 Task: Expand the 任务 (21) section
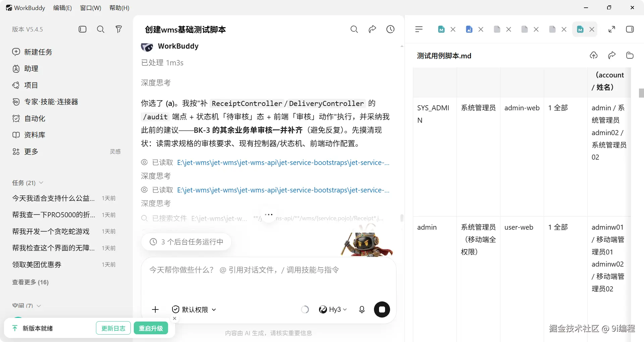tap(28, 183)
